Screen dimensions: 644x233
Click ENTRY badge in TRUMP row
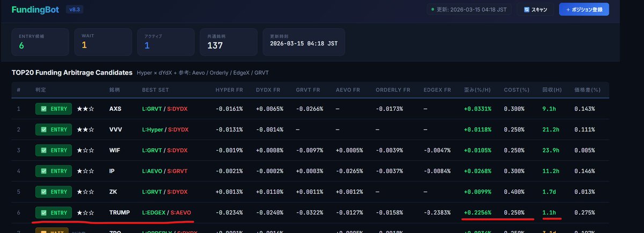click(54, 213)
